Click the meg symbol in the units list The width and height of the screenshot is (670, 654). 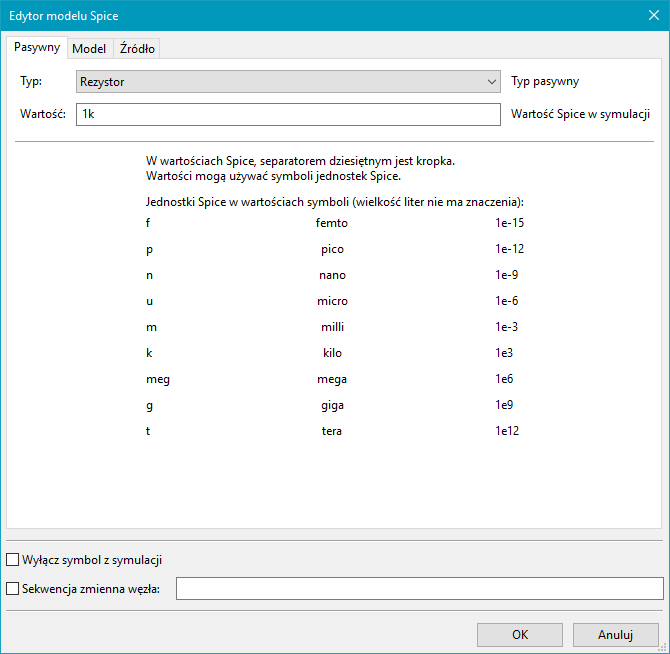click(x=156, y=379)
